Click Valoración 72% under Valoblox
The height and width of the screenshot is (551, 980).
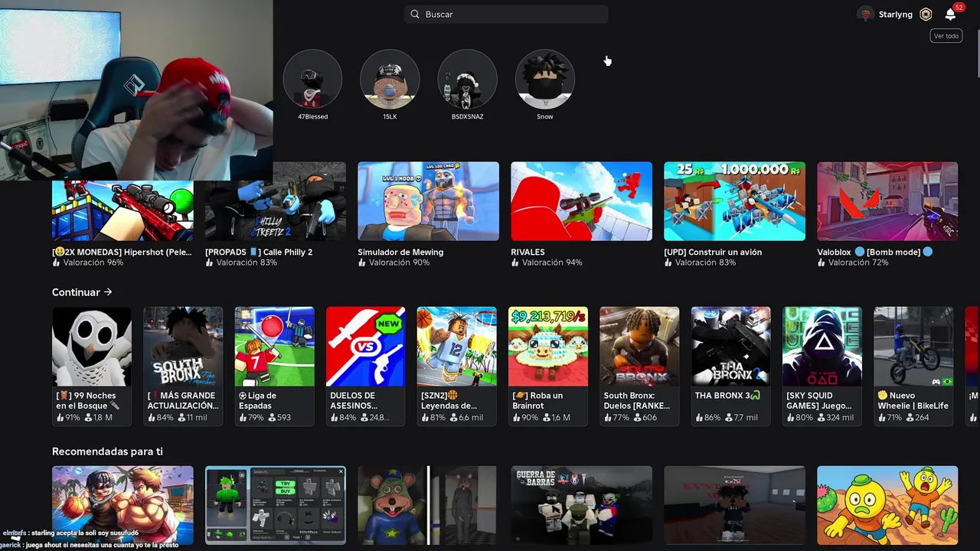click(858, 262)
